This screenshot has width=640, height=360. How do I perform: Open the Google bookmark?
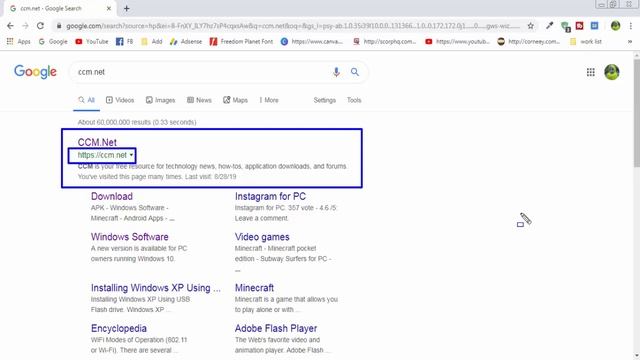pyautogui.click(x=53, y=42)
